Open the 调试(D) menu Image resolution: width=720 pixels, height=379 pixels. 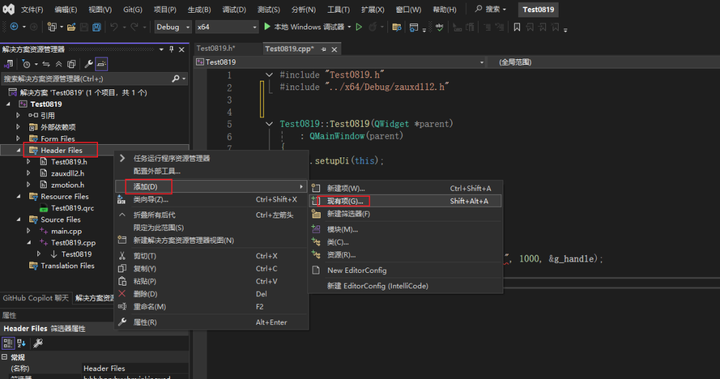(234, 10)
